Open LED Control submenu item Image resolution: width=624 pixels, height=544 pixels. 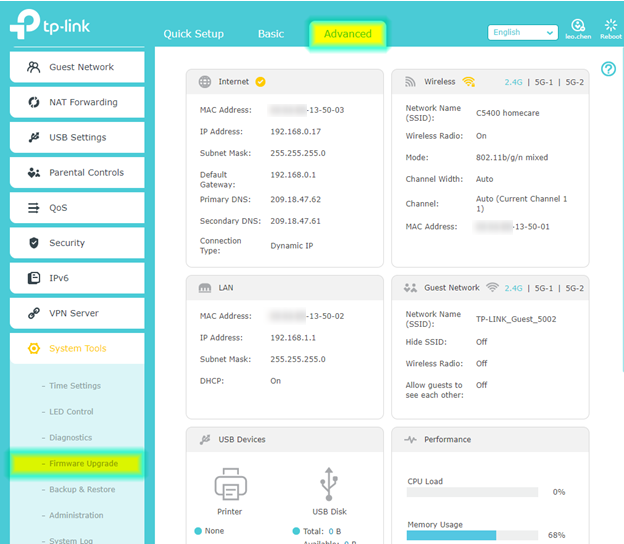pyautogui.click(x=71, y=411)
